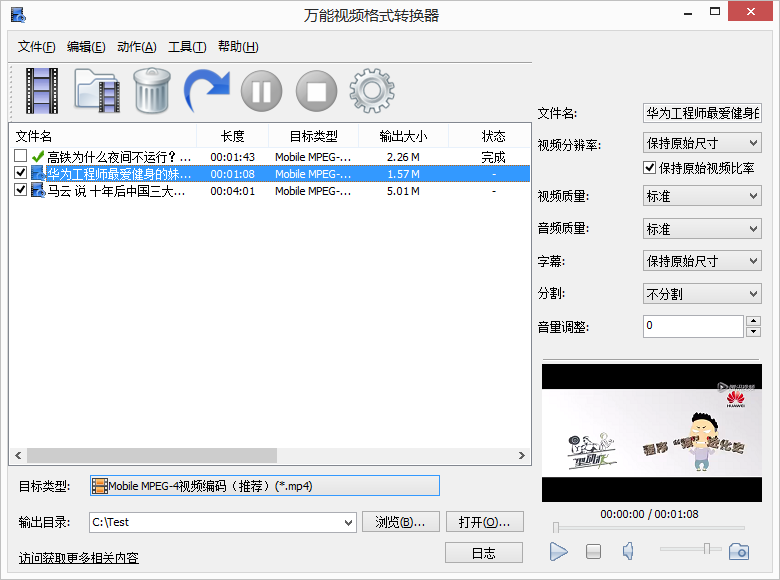The height and width of the screenshot is (580, 780).
Task: Click the preview play button
Action: (559, 551)
